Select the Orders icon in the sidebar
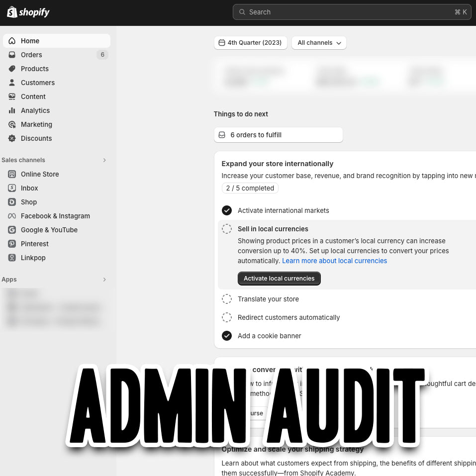Screen dimensions: 476x476 point(11,55)
